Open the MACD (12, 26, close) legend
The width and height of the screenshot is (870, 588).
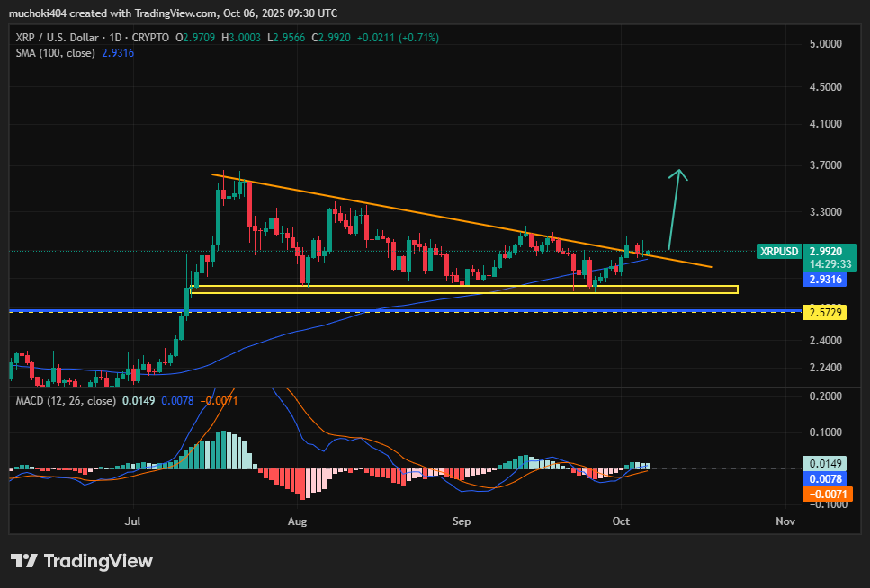(x=66, y=400)
